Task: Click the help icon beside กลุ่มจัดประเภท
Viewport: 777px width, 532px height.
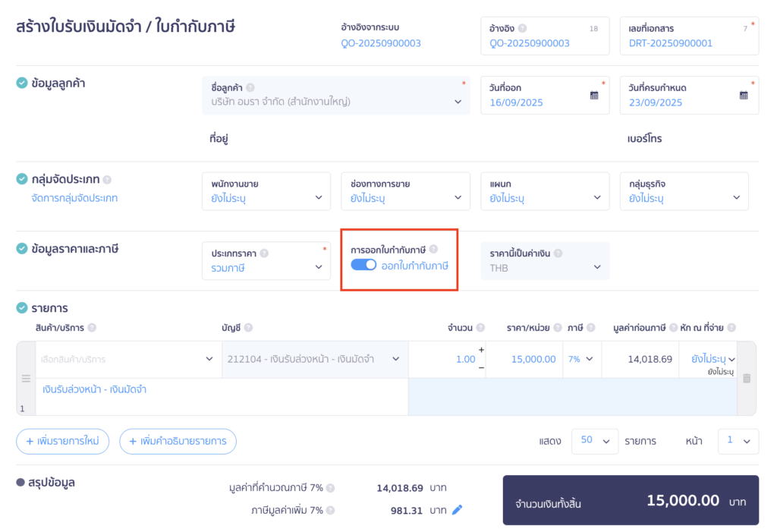Action: click(107, 180)
